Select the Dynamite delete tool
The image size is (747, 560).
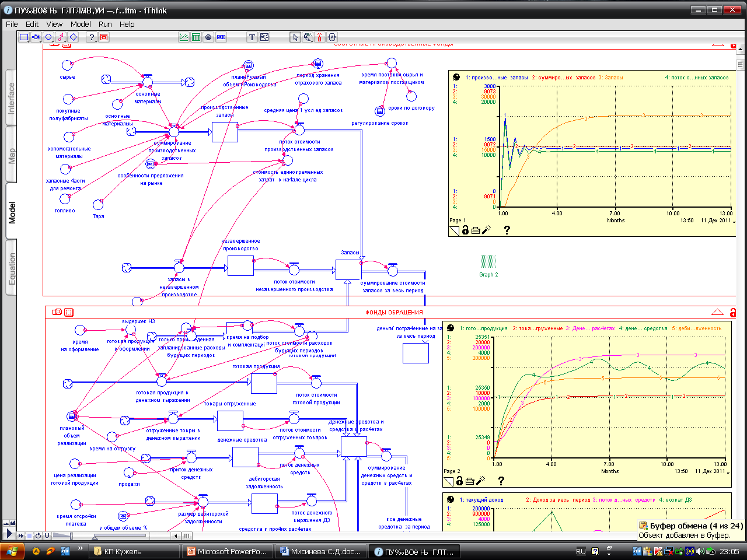[x=320, y=37]
